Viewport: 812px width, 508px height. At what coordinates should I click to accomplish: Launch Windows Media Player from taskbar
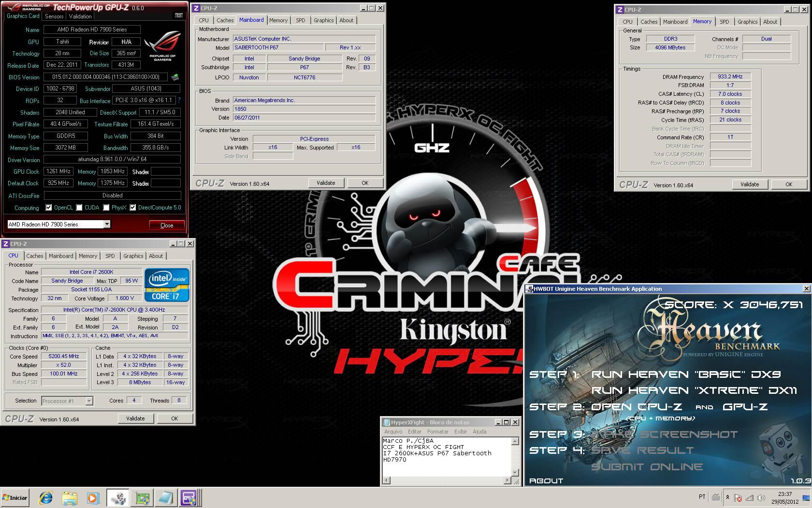(x=93, y=498)
